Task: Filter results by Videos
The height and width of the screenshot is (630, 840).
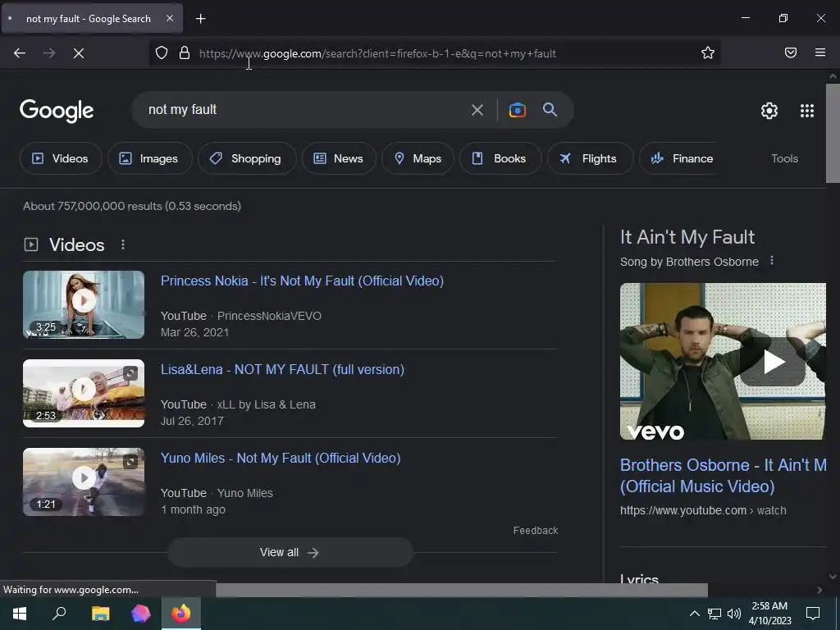Action: point(61,158)
